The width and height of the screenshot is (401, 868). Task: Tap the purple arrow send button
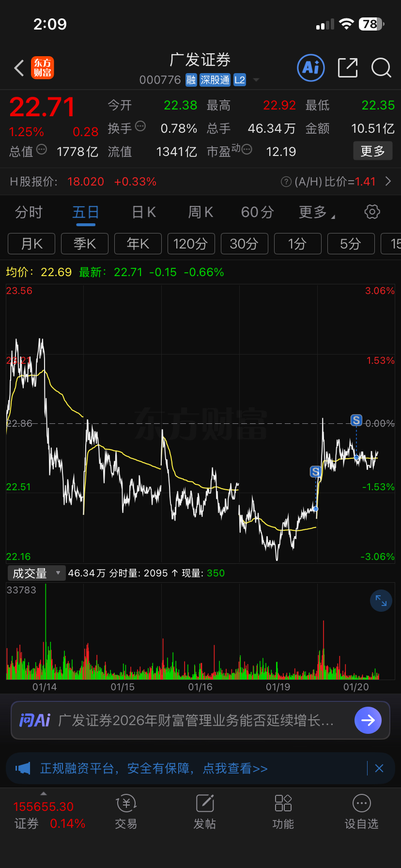(x=368, y=720)
